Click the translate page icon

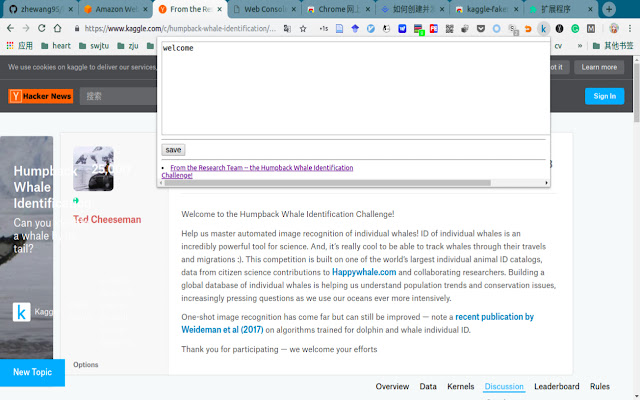point(287,29)
